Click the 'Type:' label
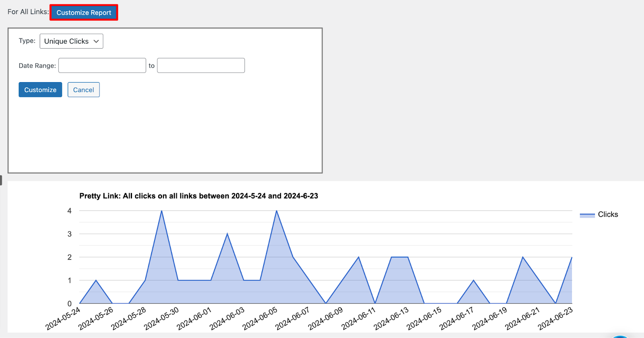 (x=27, y=41)
